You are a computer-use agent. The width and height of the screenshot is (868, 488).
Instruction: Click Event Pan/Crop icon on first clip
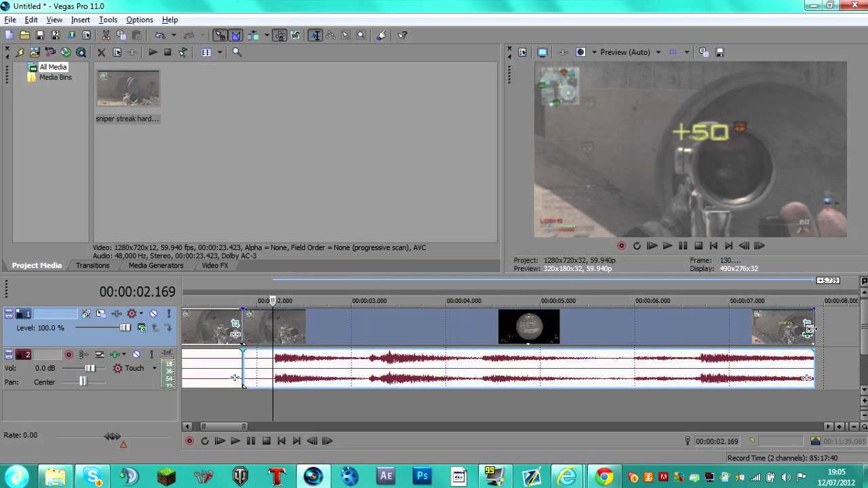[x=235, y=323]
